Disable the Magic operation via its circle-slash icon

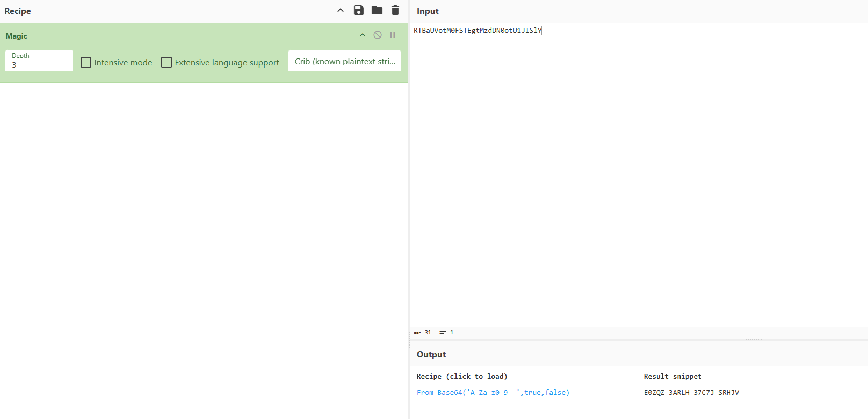(378, 35)
